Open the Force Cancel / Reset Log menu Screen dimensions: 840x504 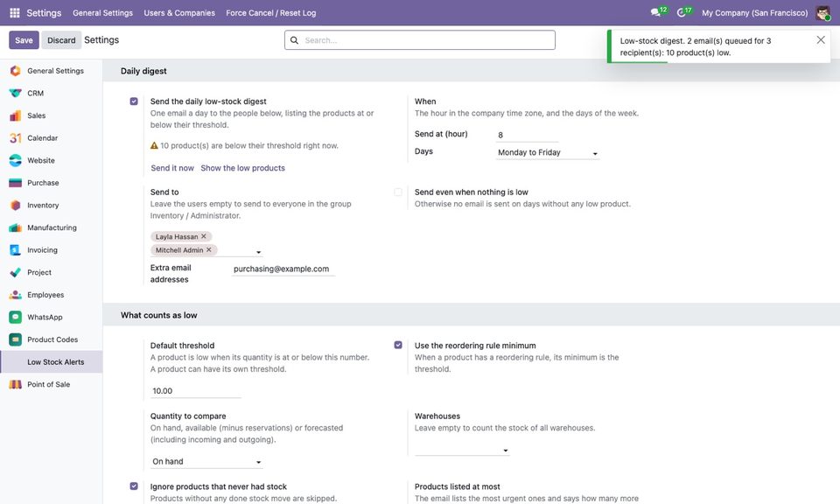click(x=271, y=13)
